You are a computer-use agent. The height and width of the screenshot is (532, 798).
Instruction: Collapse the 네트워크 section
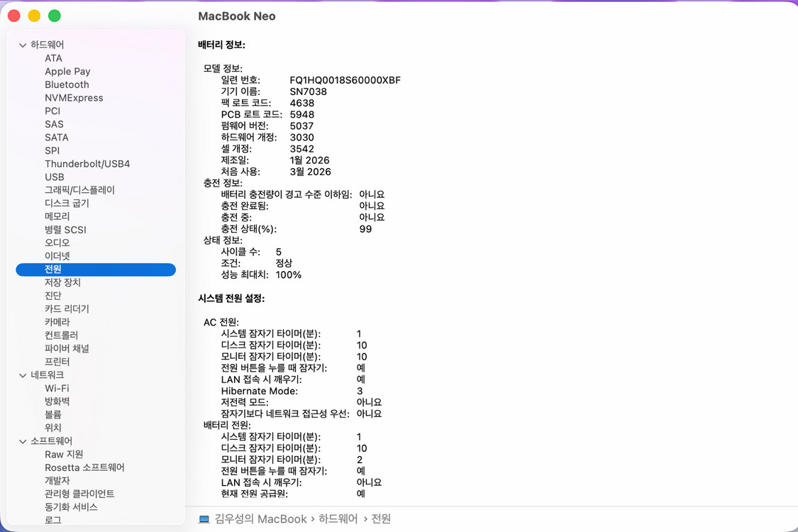coord(23,375)
